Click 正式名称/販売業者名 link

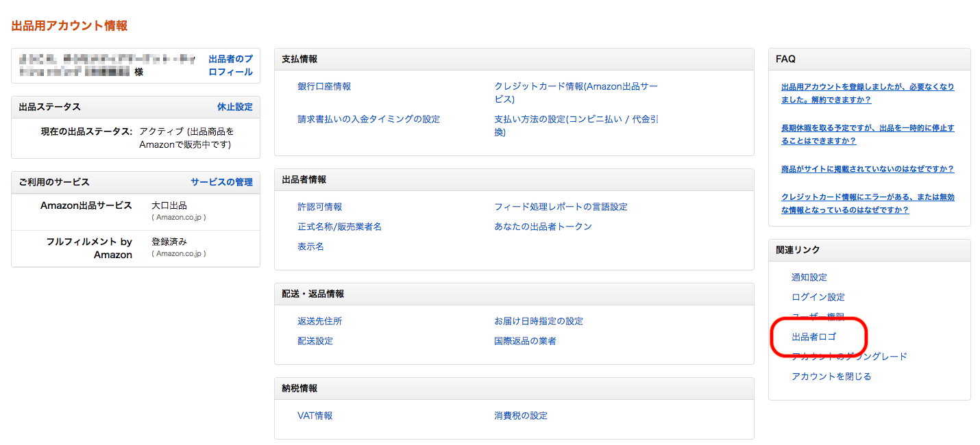[x=339, y=227]
